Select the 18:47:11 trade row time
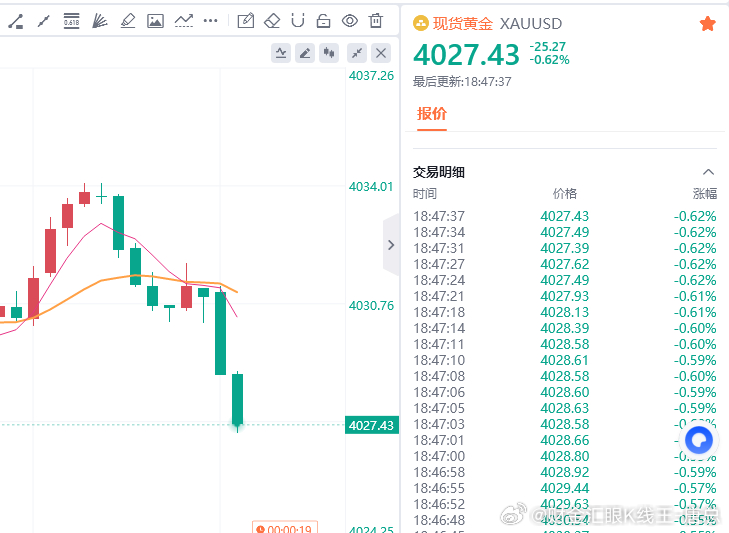Image resolution: width=729 pixels, height=533 pixels. point(439,344)
